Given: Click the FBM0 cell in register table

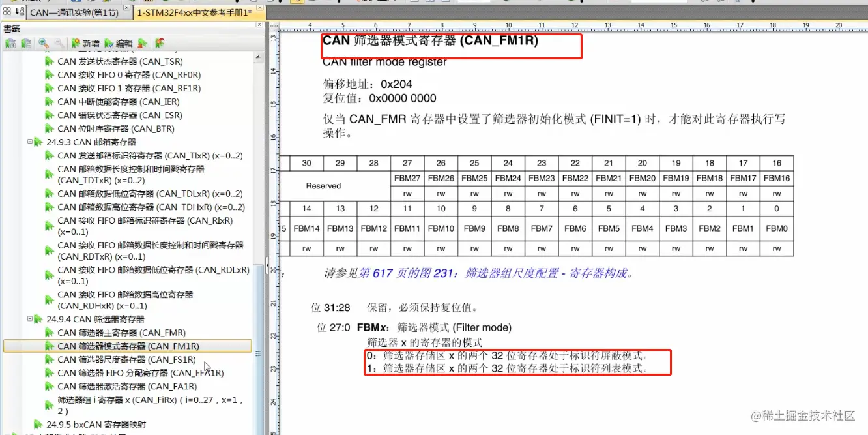Looking at the screenshot, I should [777, 228].
